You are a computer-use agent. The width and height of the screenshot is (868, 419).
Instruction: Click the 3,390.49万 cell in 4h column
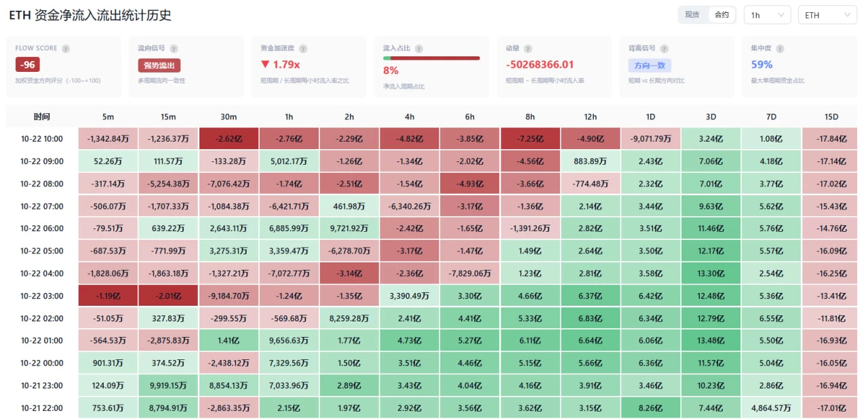[410, 296]
